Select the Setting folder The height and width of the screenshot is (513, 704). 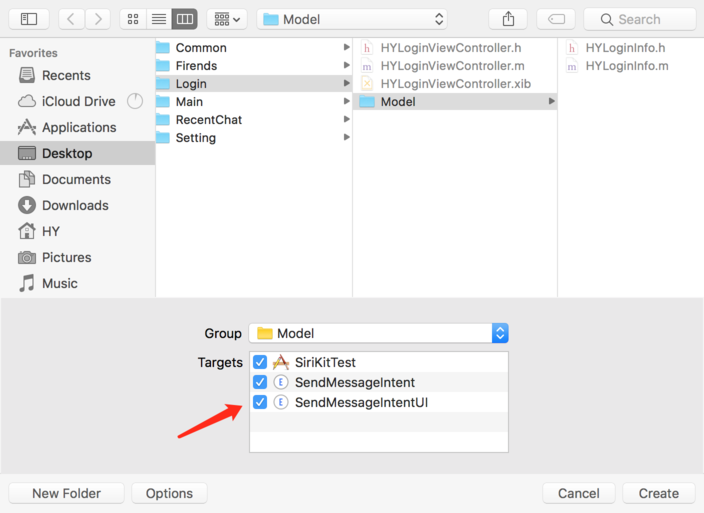254,137
